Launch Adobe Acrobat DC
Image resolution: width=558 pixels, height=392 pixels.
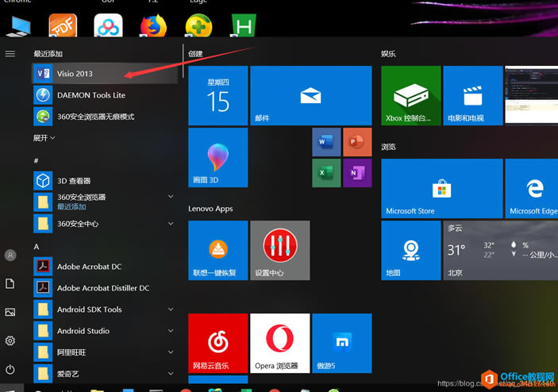point(105,267)
